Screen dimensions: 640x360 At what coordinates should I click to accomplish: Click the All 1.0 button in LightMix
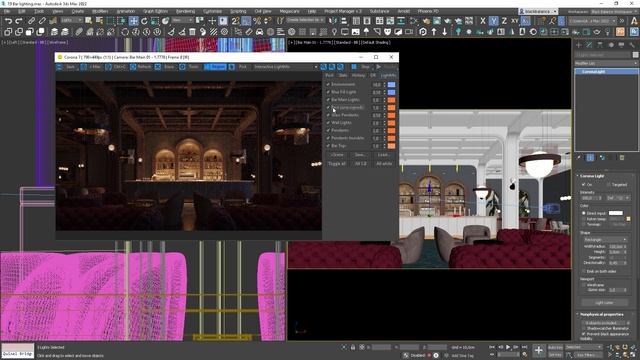(360, 164)
